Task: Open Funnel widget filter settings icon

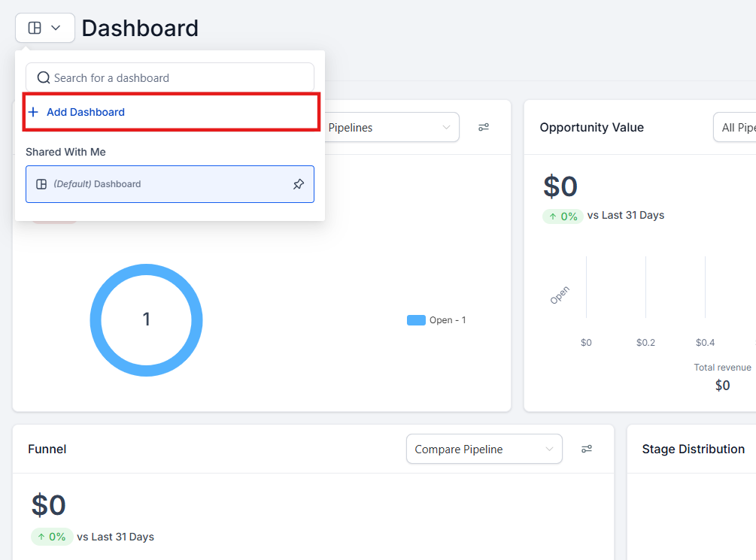Action: pyautogui.click(x=587, y=449)
